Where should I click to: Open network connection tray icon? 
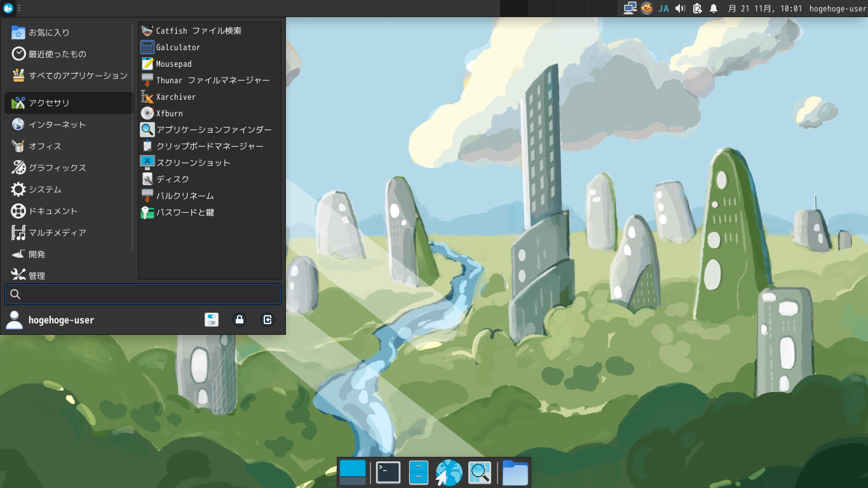[x=630, y=8]
